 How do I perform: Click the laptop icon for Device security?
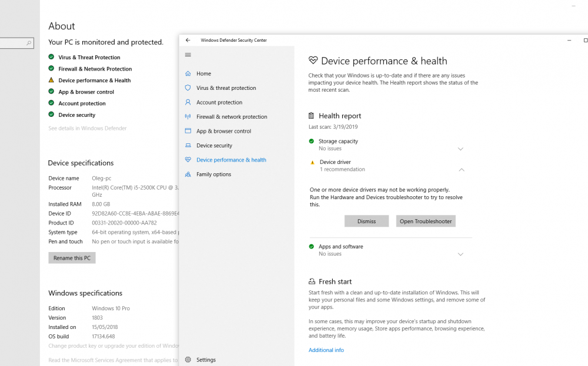tap(188, 145)
